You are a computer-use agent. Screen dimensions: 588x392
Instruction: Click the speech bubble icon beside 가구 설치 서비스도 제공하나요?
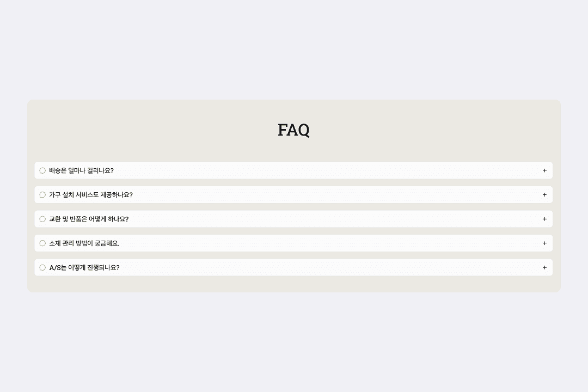point(42,195)
